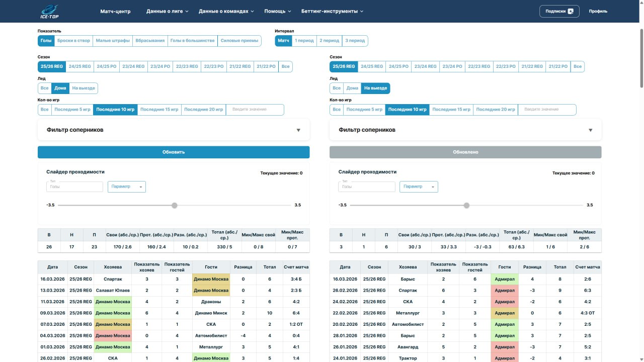644x362 pixels.
Task: Open the left Параметр dropdown
Action: (127, 187)
